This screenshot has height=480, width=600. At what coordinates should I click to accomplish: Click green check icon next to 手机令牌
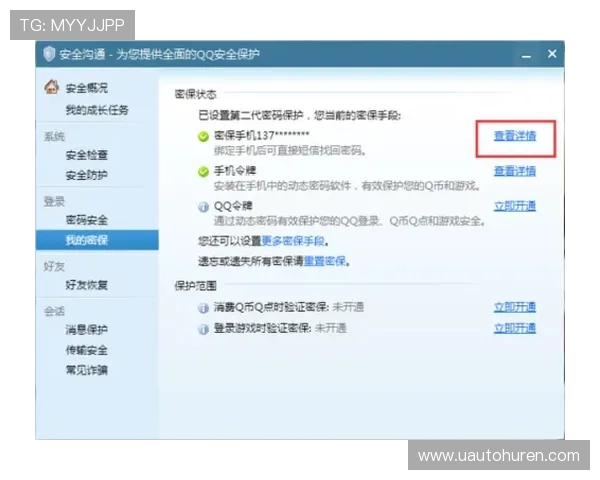203,172
